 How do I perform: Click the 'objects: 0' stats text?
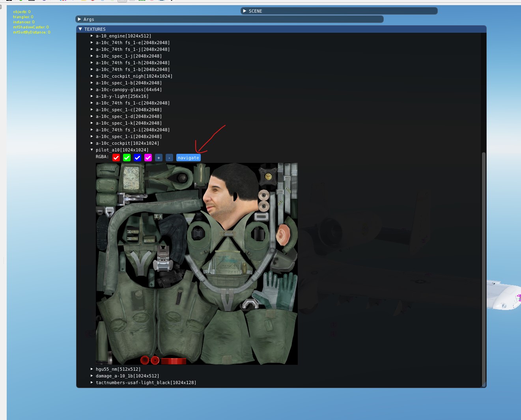pyautogui.click(x=22, y=12)
